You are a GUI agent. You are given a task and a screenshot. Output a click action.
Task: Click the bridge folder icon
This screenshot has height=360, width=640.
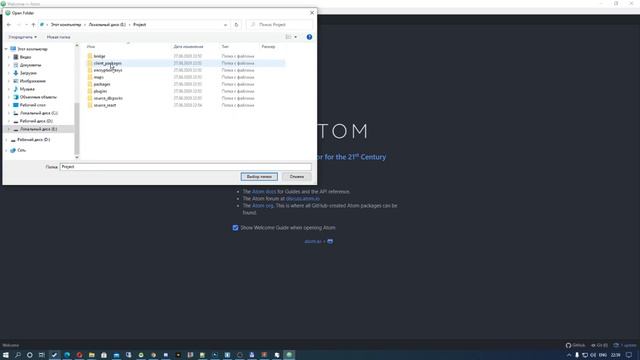(90, 56)
